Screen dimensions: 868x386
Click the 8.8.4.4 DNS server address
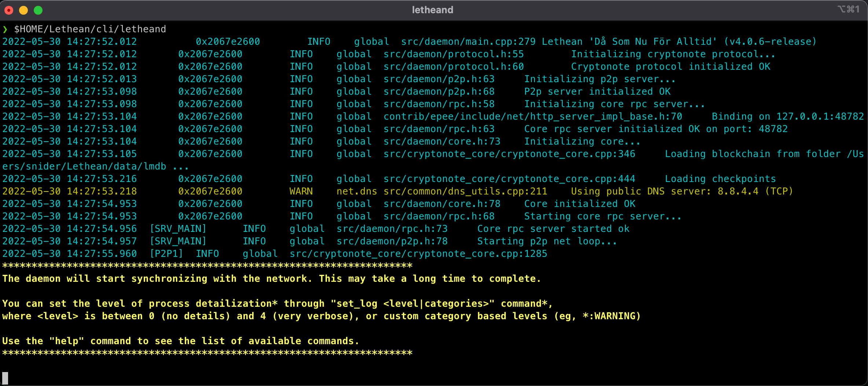click(738, 192)
